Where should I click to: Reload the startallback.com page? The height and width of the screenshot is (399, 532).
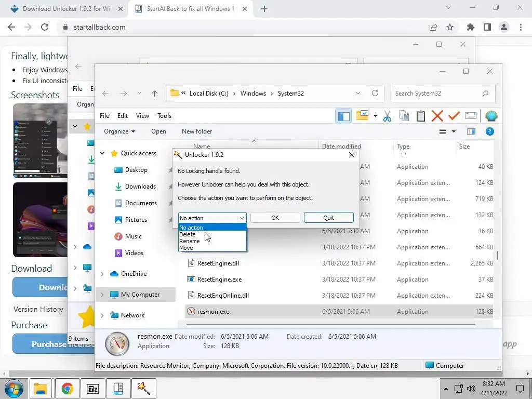coord(45,27)
